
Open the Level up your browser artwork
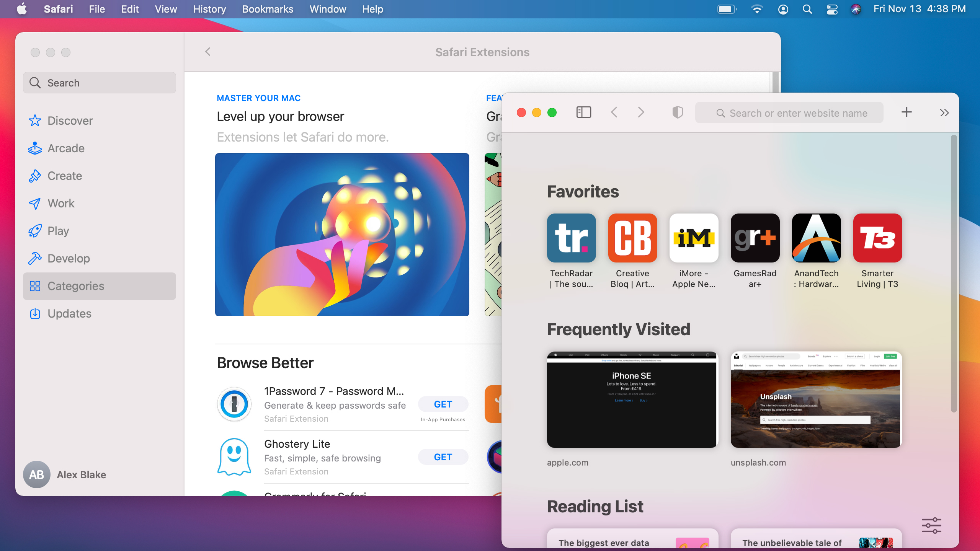click(x=342, y=235)
